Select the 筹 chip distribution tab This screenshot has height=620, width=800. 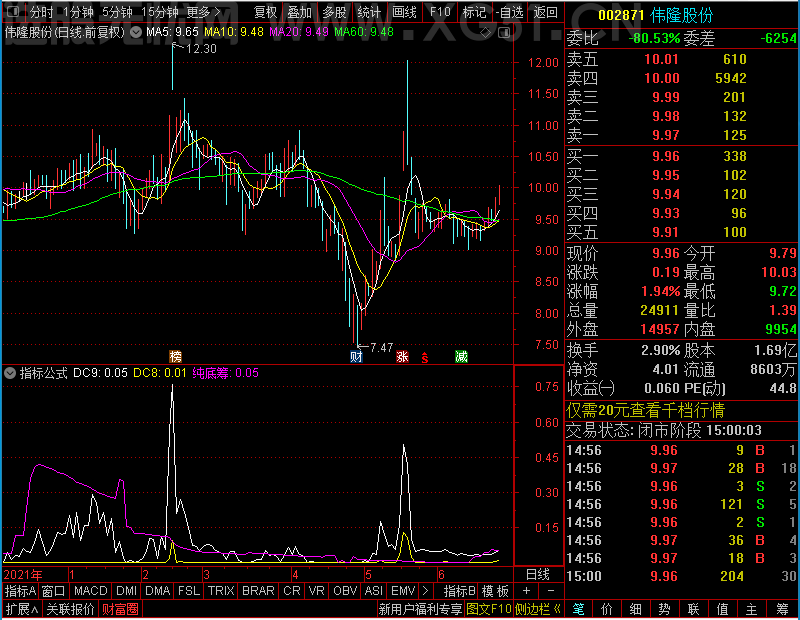point(782,609)
